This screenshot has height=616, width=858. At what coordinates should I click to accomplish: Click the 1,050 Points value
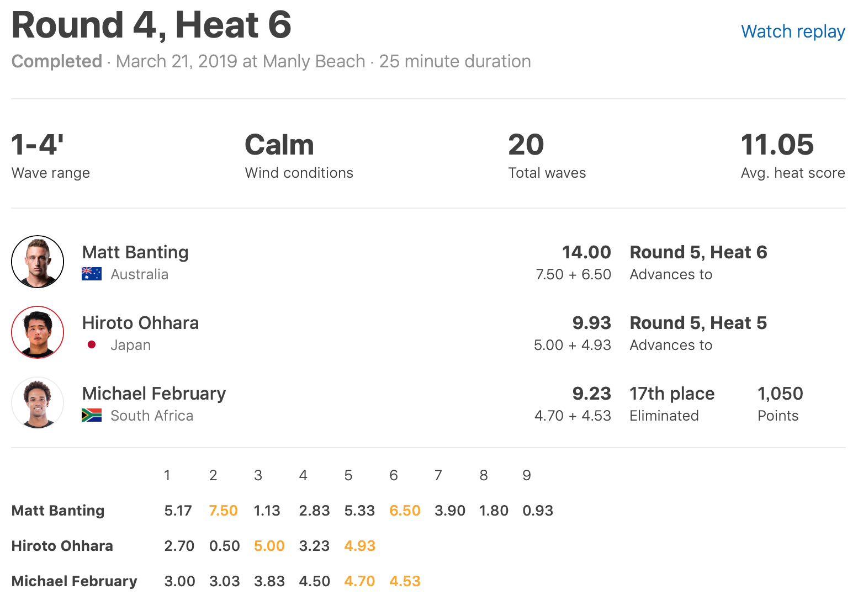coord(780,394)
